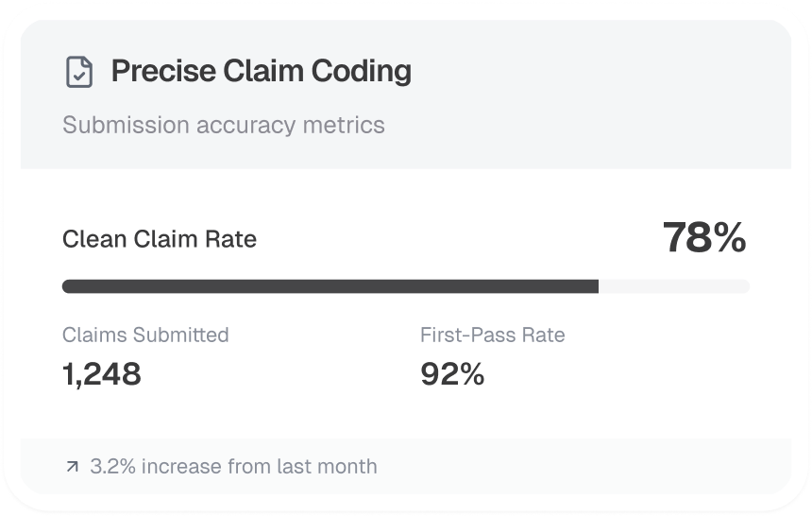Select the Precise Claim Coding title
812x516 pixels.
[x=261, y=72]
